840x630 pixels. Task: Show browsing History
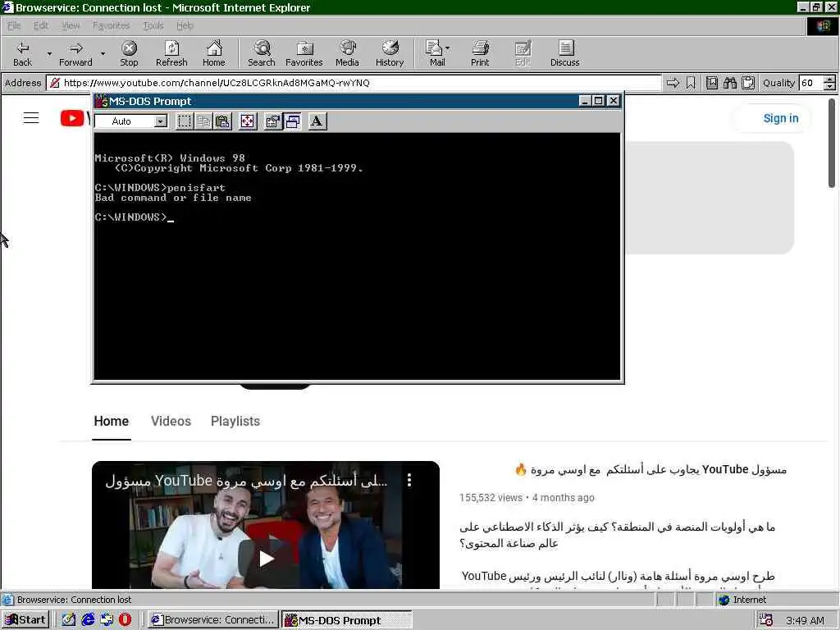(390, 53)
